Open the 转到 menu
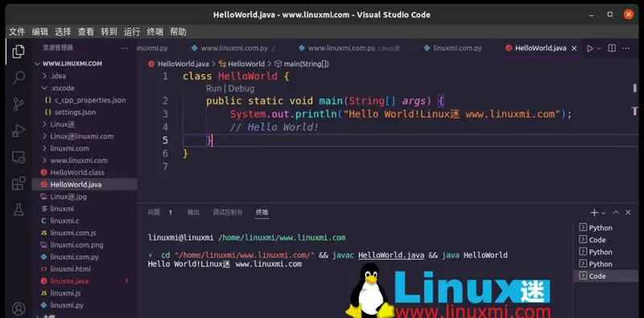The height and width of the screenshot is (318, 644). tap(109, 31)
